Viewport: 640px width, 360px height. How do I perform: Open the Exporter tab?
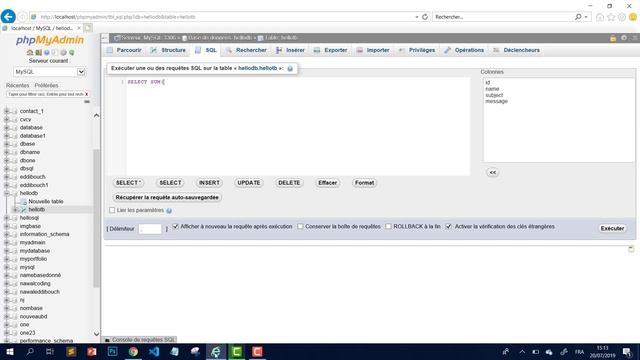330,50
